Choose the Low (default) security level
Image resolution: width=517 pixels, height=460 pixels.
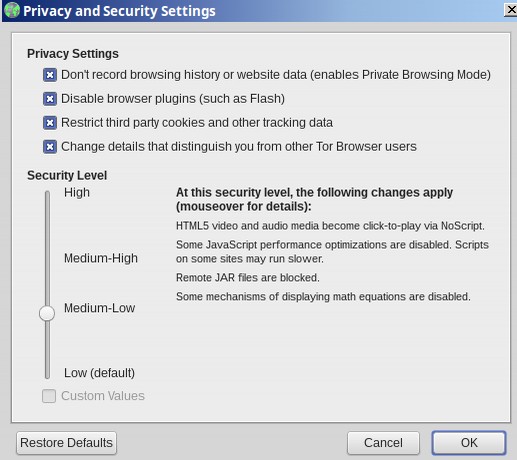(x=99, y=373)
